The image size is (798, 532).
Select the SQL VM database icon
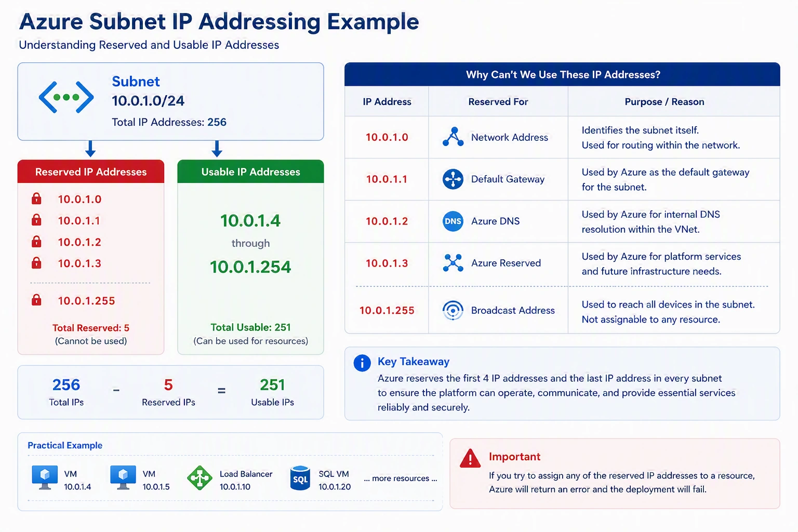click(x=300, y=478)
